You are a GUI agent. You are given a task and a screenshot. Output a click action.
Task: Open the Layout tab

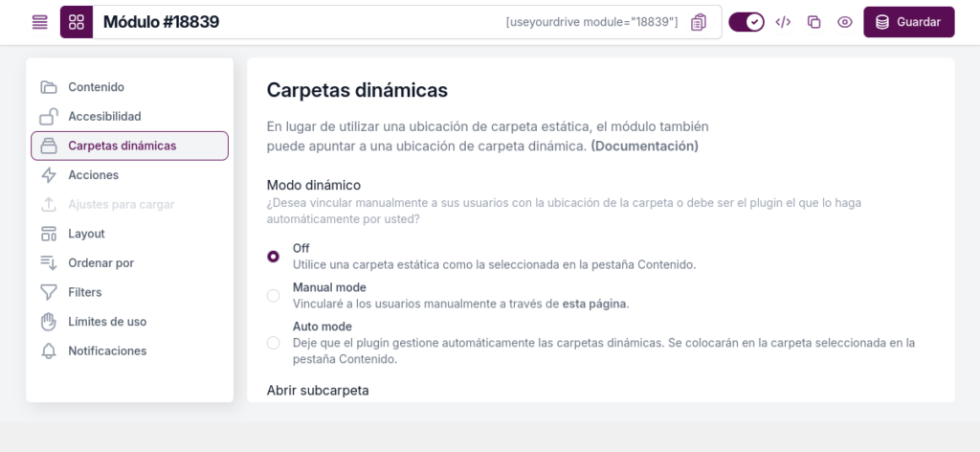point(129,234)
